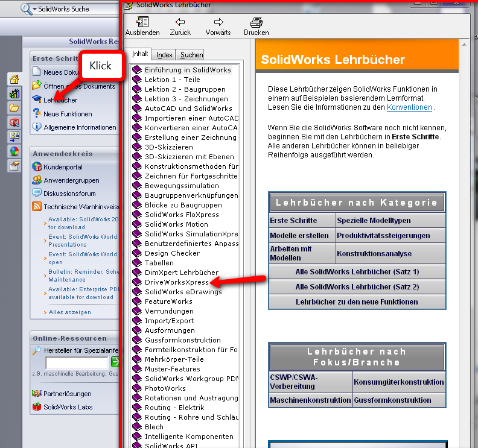Open DriveWorksXpress topic
This screenshot has height=448, width=478.
click(176, 282)
